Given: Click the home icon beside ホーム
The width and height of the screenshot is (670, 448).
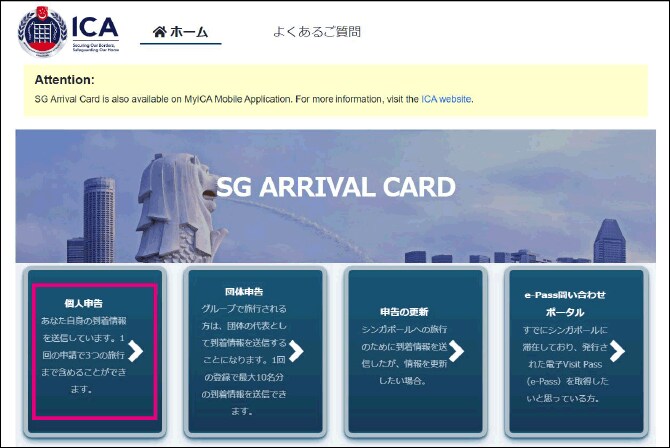Looking at the screenshot, I should tap(159, 32).
